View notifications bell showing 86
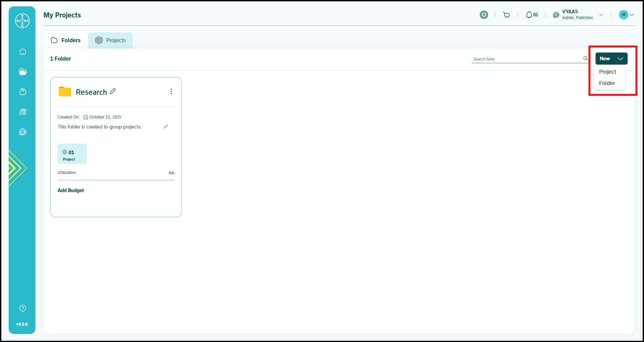This screenshot has height=342, width=644. (532, 15)
